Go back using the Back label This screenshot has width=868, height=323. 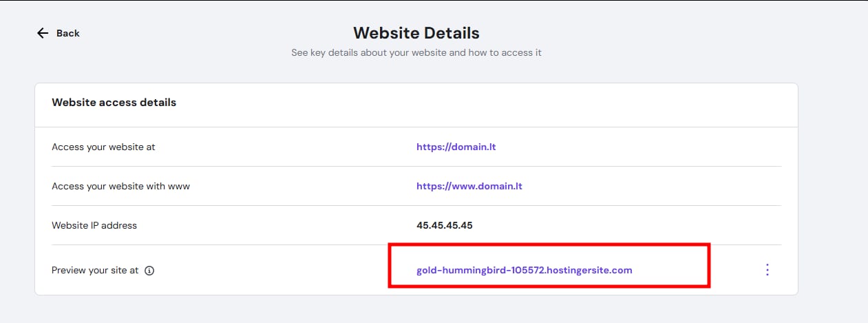click(x=68, y=33)
